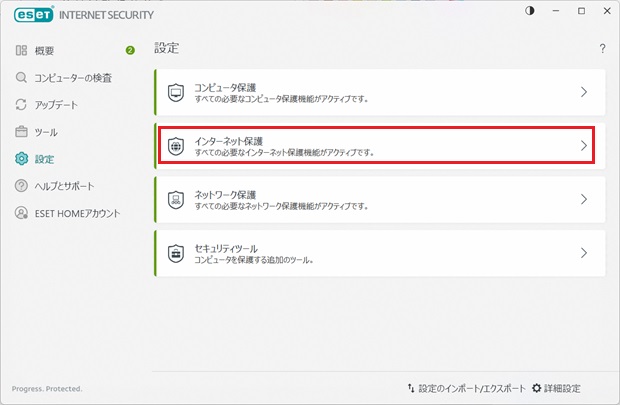
Task: Go to 概要 in the sidebar
Action: (x=44, y=51)
